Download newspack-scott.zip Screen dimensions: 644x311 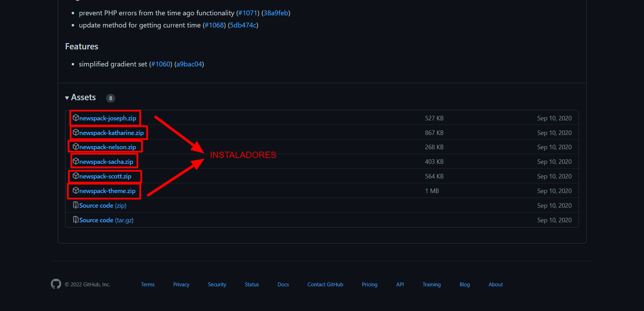point(105,176)
